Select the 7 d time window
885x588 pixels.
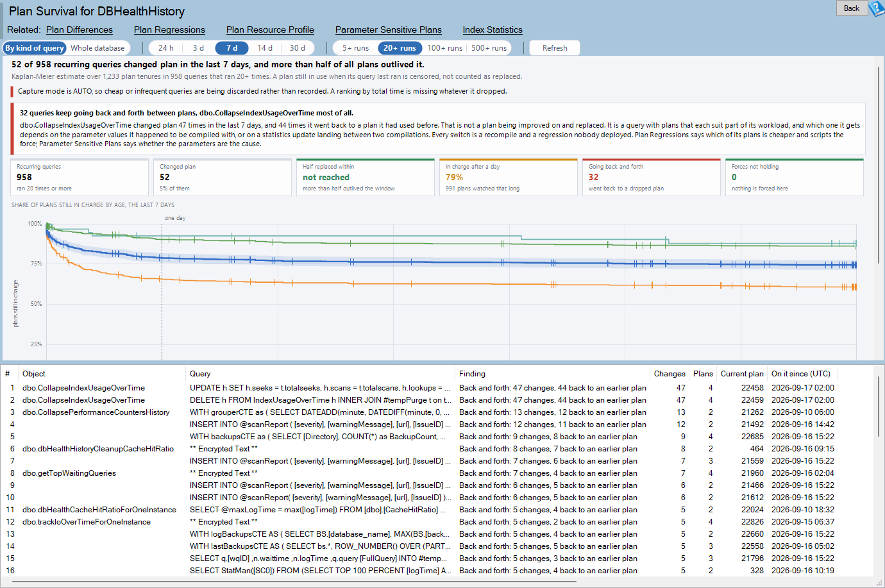[x=232, y=48]
